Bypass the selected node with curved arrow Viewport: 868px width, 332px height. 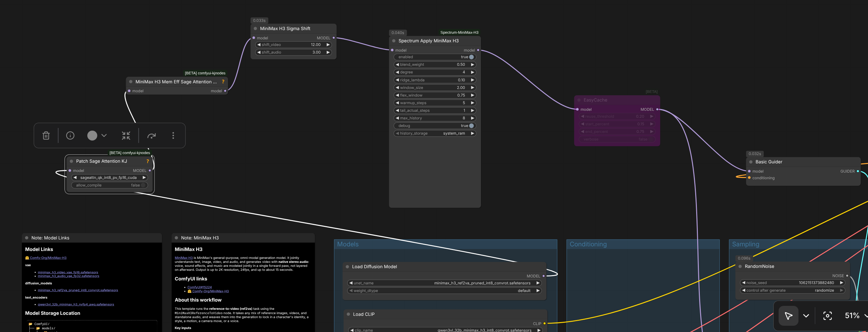tap(152, 135)
